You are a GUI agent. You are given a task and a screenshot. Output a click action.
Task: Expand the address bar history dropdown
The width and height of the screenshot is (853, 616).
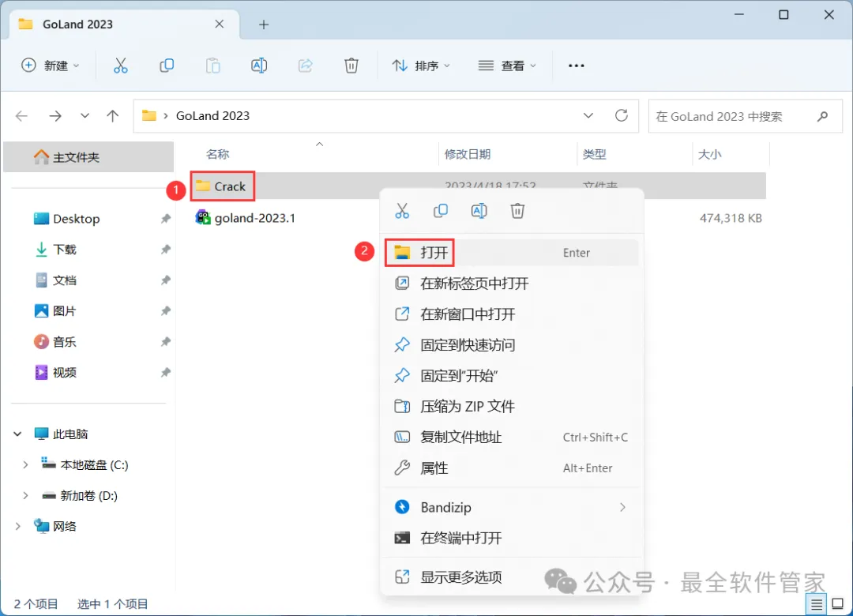[x=588, y=116]
